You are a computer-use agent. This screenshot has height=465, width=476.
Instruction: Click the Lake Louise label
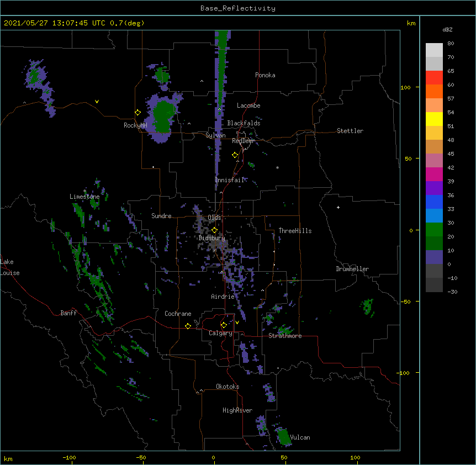coord(10,267)
